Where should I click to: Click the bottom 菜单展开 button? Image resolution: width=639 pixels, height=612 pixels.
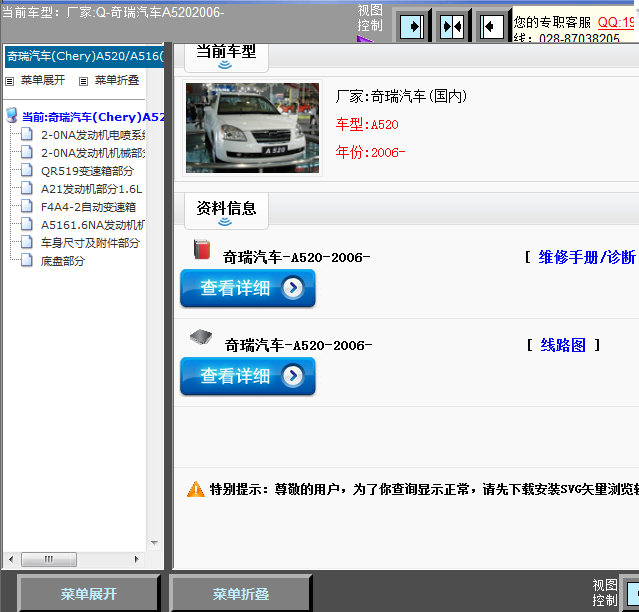pyautogui.click(x=89, y=594)
